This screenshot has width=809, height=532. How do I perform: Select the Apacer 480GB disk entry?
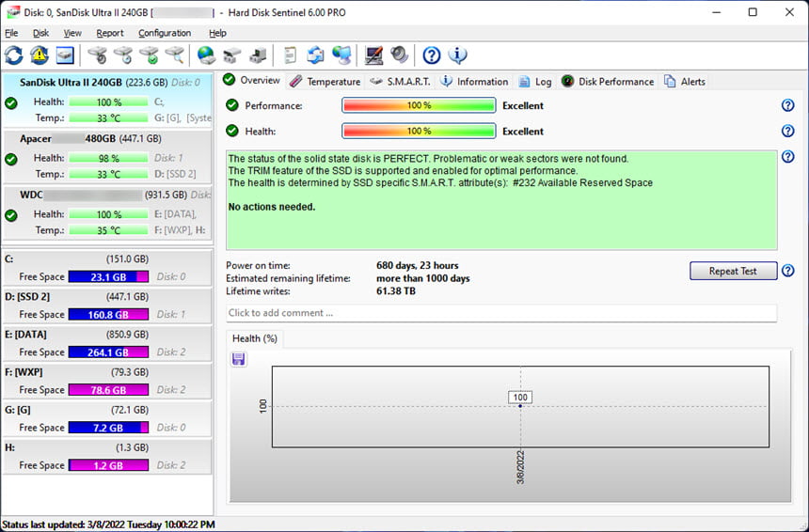click(107, 157)
